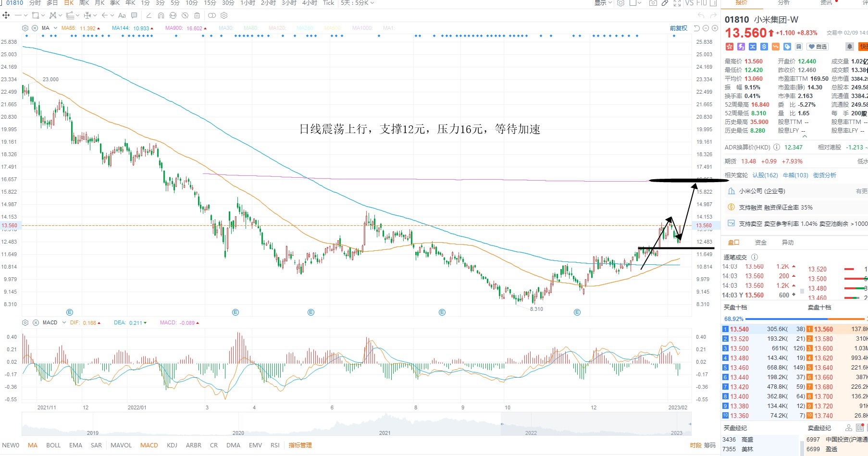Image resolution: width=868 pixels, height=456 pixels.
Task: Toggle EMA overlay indicator
Action: pyautogui.click(x=75, y=445)
